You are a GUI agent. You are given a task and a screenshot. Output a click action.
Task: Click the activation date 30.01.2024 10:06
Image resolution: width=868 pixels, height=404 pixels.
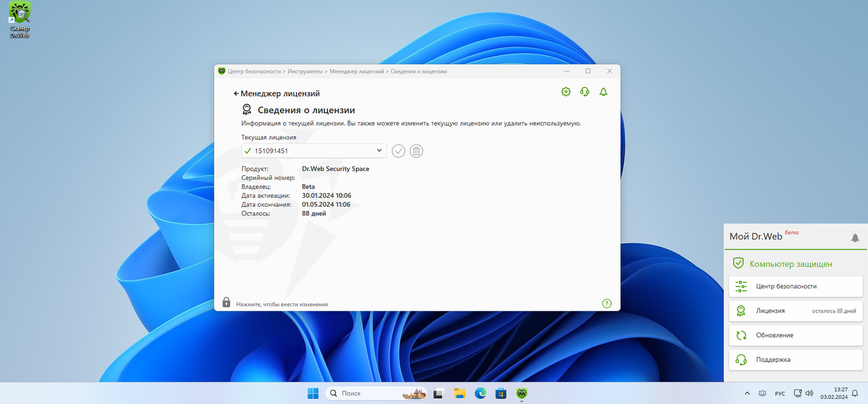click(x=326, y=196)
